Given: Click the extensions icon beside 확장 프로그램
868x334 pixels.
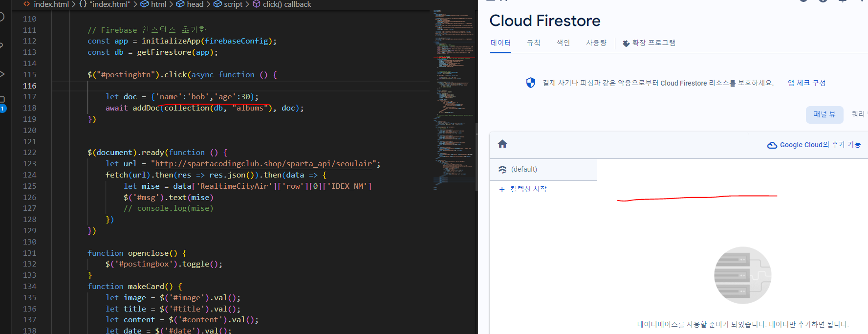Looking at the screenshot, I should tap(626, 44).
